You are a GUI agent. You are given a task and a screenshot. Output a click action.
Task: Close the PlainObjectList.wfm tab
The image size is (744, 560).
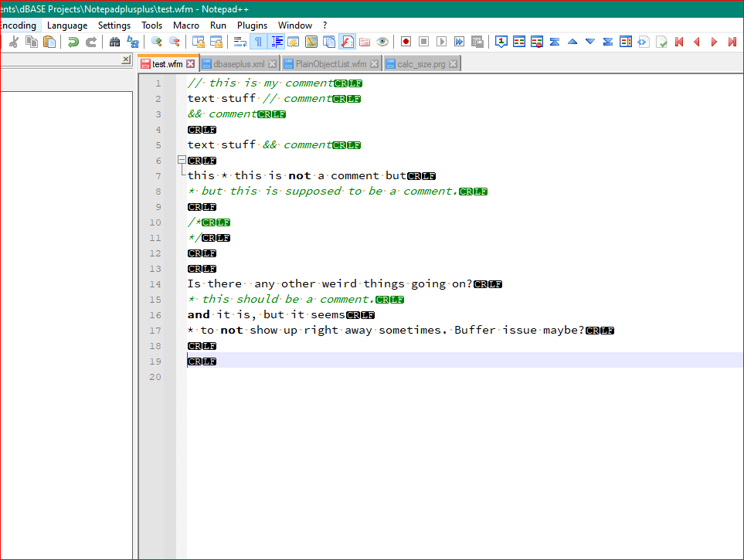(375, 64)
